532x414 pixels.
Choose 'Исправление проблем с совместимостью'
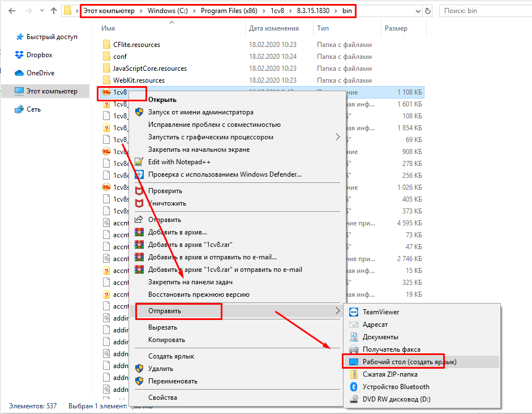(214, 125)
